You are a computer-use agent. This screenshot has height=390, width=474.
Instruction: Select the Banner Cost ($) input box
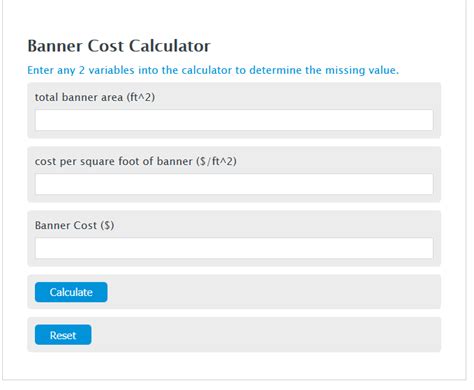pos(234,248)
